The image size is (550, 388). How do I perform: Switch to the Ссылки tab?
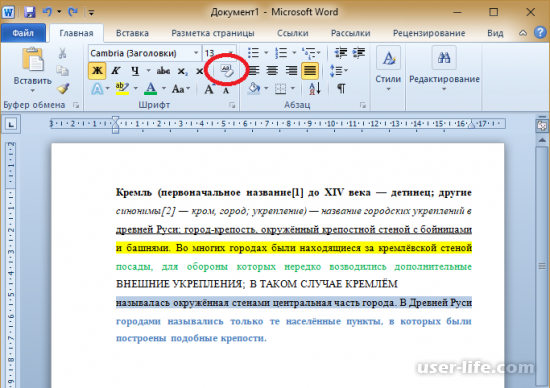click(x=293, y=33)
